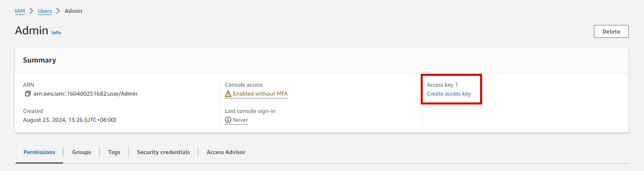Select the Tags tab
Screen dimensions: 644x171
tap(114, 152)
